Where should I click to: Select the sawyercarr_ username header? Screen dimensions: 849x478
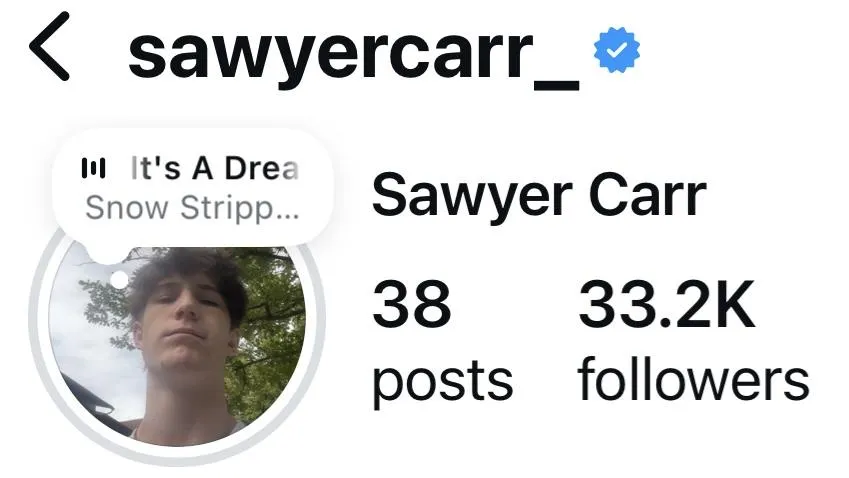coord(354,54)
